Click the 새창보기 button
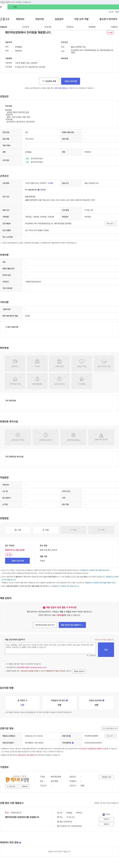The height and width of the screenshot is (868, 119). point(106,824)
